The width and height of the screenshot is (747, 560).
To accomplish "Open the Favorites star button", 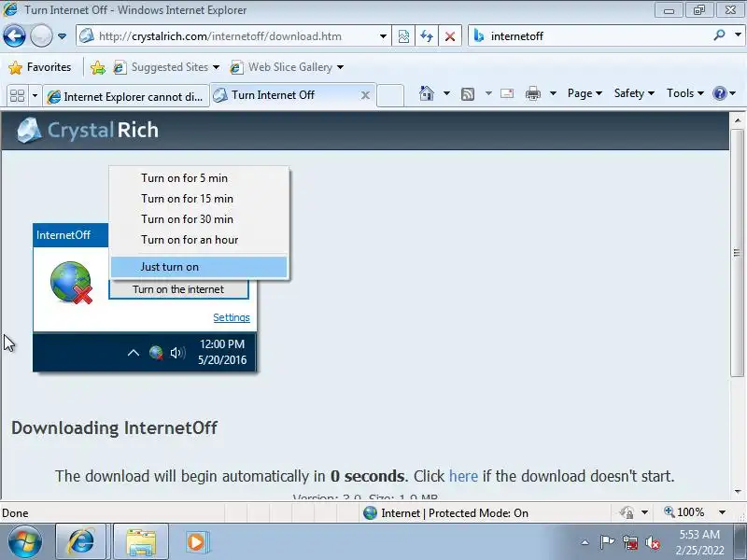I will 40,67.
